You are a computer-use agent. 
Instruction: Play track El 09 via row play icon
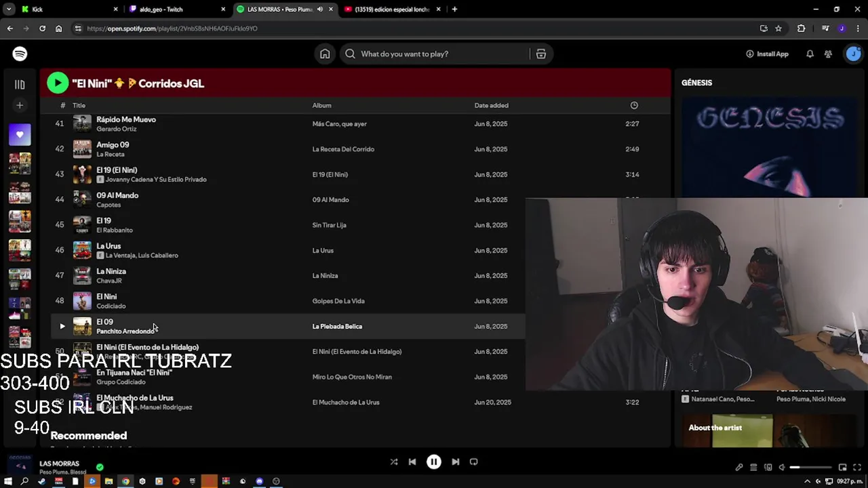(x=62, y=326)
